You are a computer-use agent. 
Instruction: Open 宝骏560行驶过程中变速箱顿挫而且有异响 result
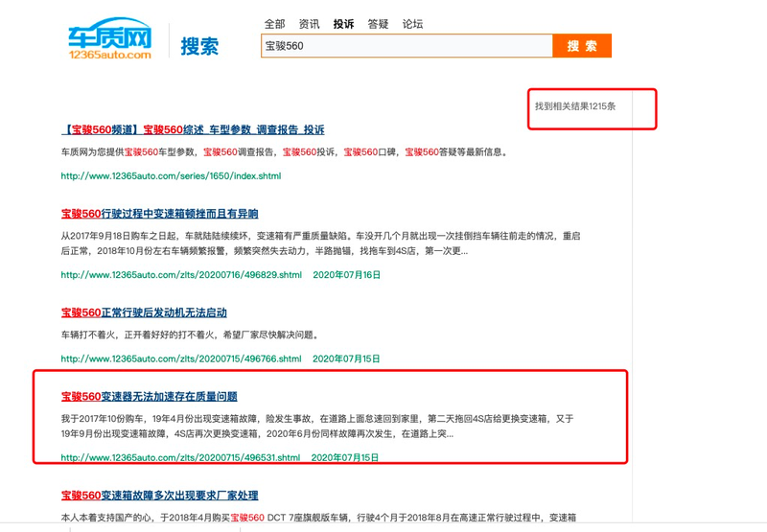tap(159, 214)
